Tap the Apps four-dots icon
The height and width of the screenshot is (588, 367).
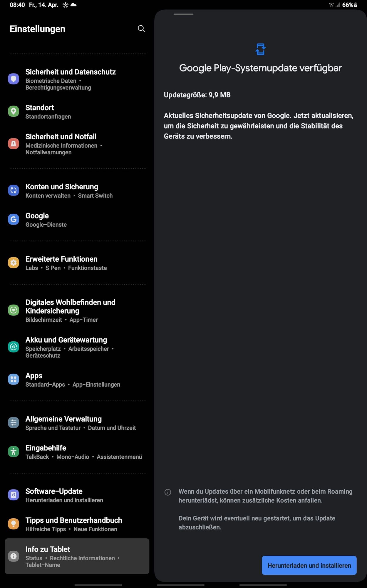pyautogui.click(x=14, y=379)
